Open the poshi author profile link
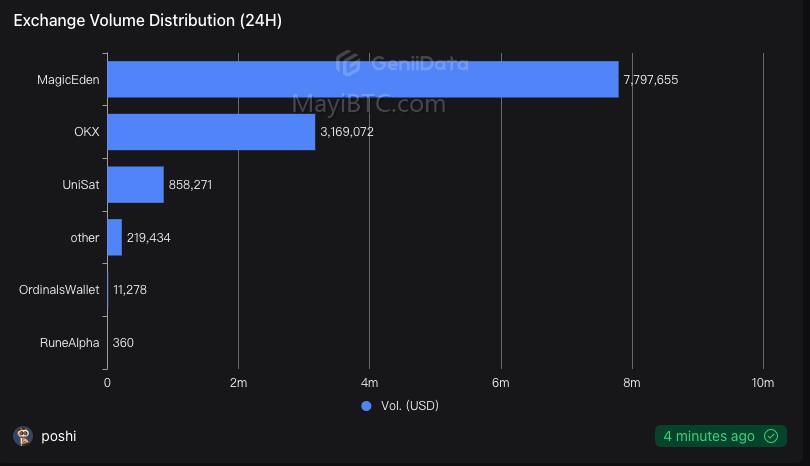Screen dimensions: 810x466 [x=59, y=436]
